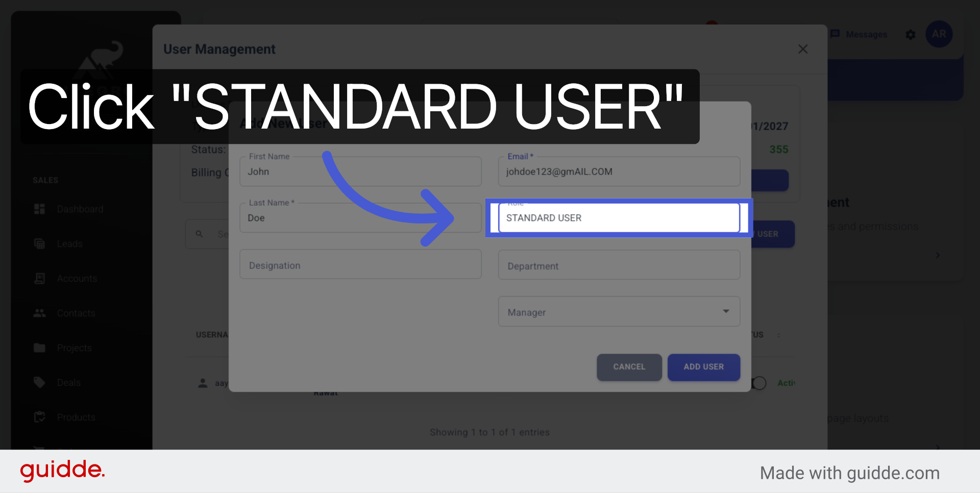
Task: Open the Projects folder icon
Action: point(39,348)
